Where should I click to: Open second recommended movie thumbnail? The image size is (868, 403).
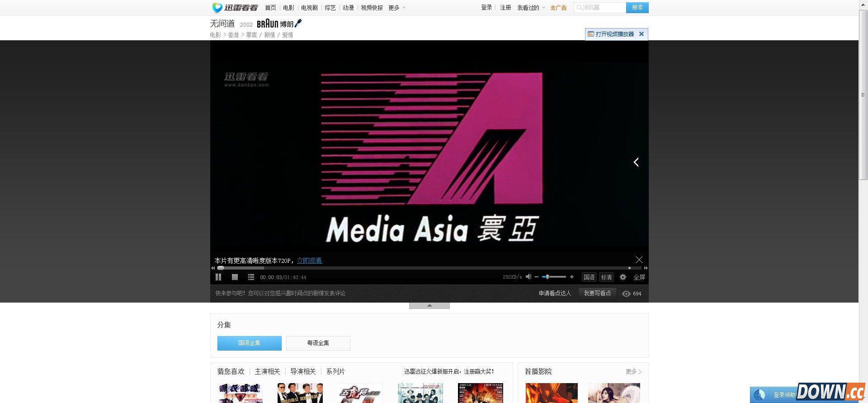tap(300, 393)
